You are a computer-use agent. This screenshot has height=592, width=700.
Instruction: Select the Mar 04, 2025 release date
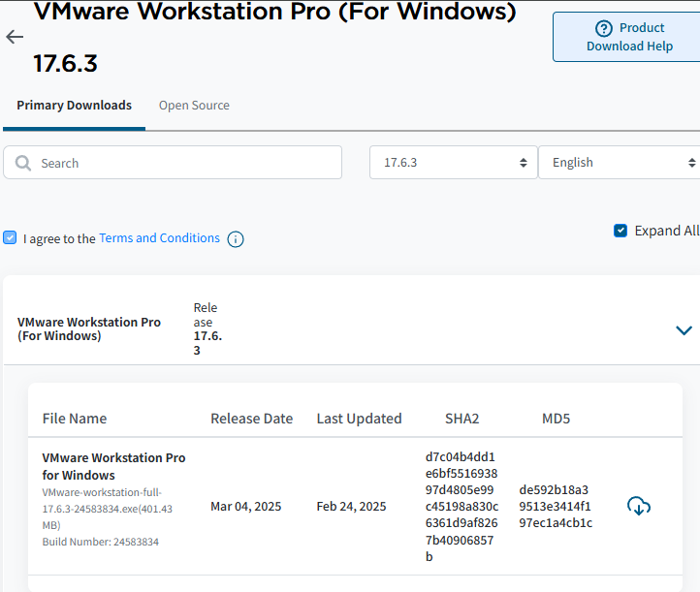click(246, 507)
